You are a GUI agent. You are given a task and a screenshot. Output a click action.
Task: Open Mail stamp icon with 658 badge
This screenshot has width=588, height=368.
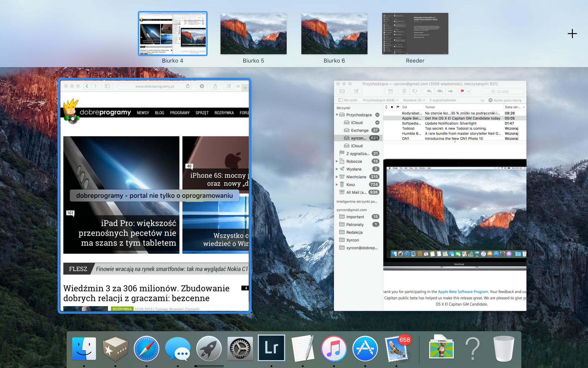click(x=397, y=348)
